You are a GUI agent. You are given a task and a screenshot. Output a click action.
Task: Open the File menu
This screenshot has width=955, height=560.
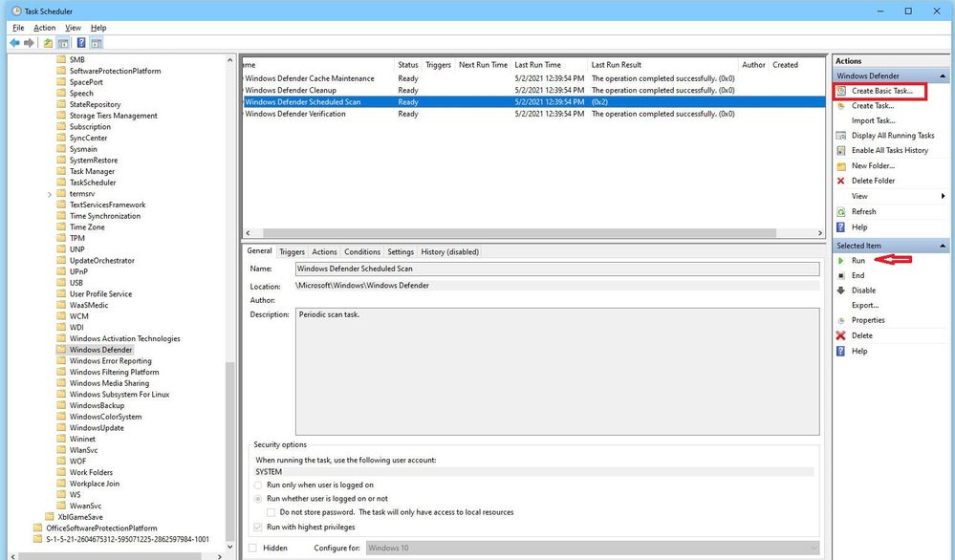point(18,28)
